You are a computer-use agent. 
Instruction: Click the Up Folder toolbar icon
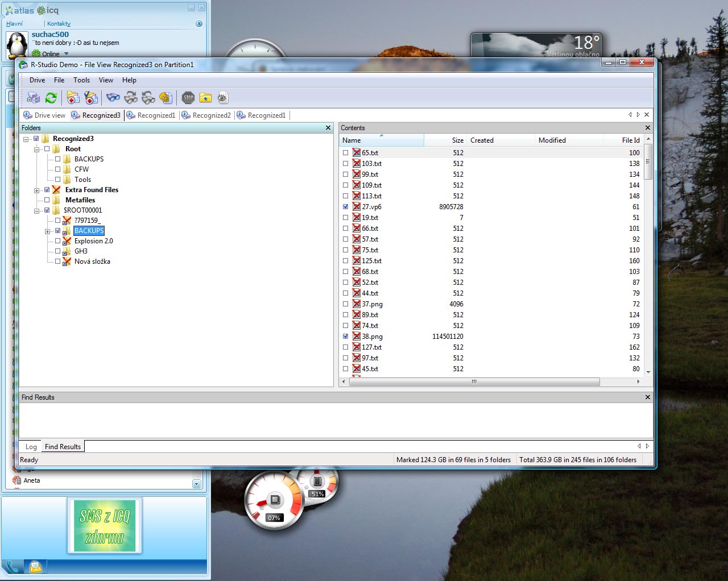coord(205,98)
